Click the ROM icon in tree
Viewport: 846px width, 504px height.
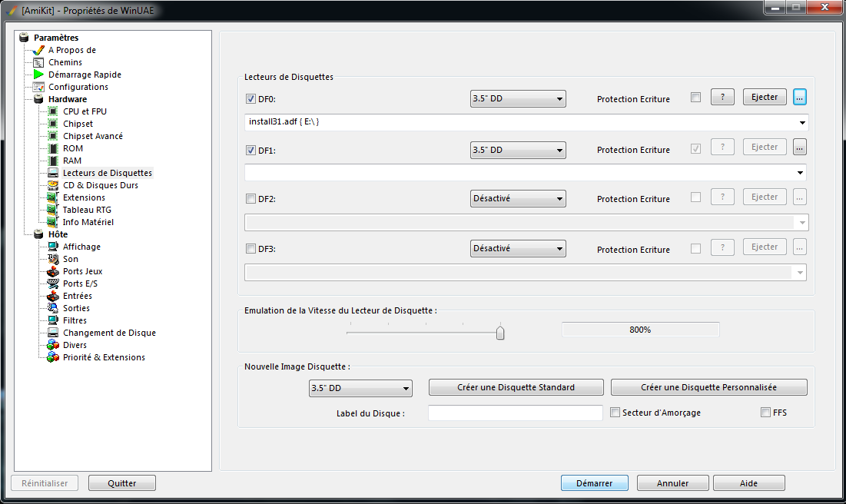click(x=53, y=148)
